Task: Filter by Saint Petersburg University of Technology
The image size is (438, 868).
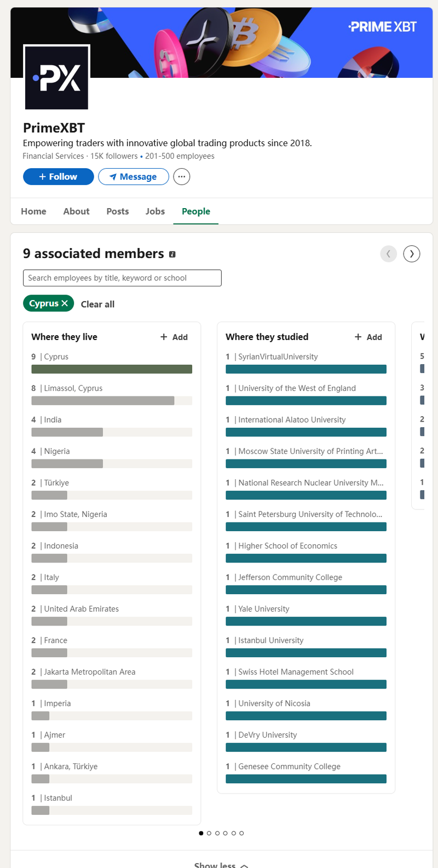Action: tap(306, 520)
